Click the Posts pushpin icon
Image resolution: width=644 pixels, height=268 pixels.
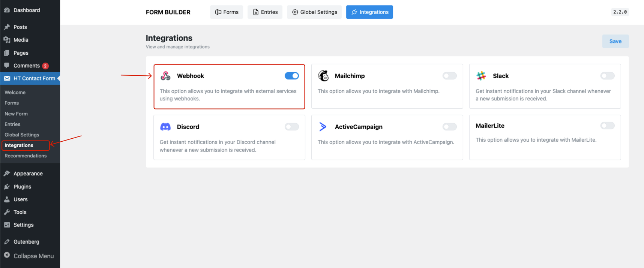pyautogui.click(x=7, y=27)
